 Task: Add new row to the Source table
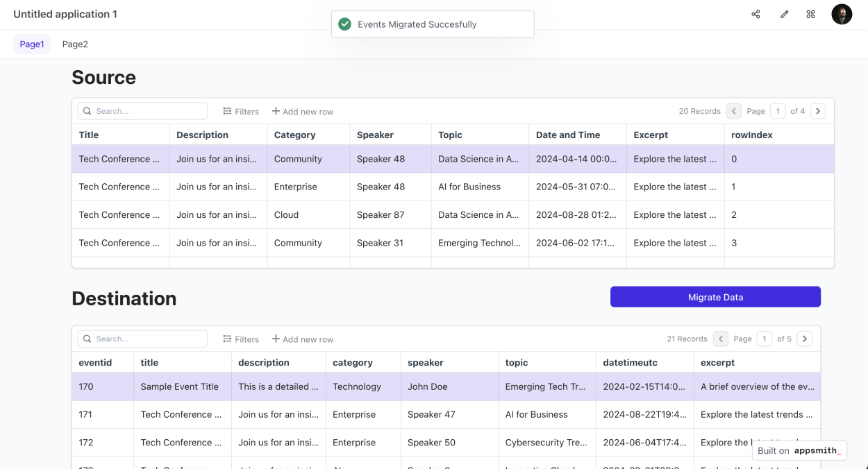tap(303, 111)
